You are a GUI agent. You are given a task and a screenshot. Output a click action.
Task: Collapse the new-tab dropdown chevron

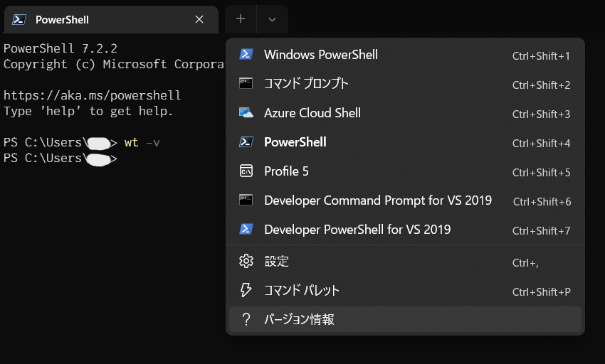[272, 19]
